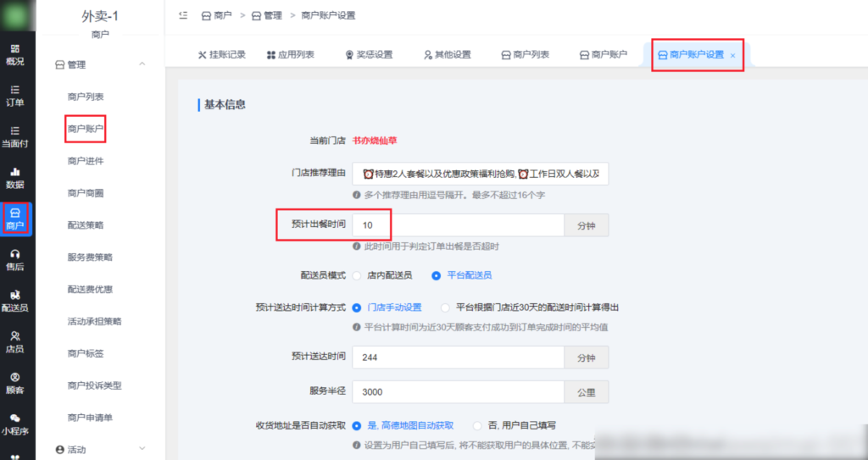Click the 预计出餐时间 input showing 10

459,225
